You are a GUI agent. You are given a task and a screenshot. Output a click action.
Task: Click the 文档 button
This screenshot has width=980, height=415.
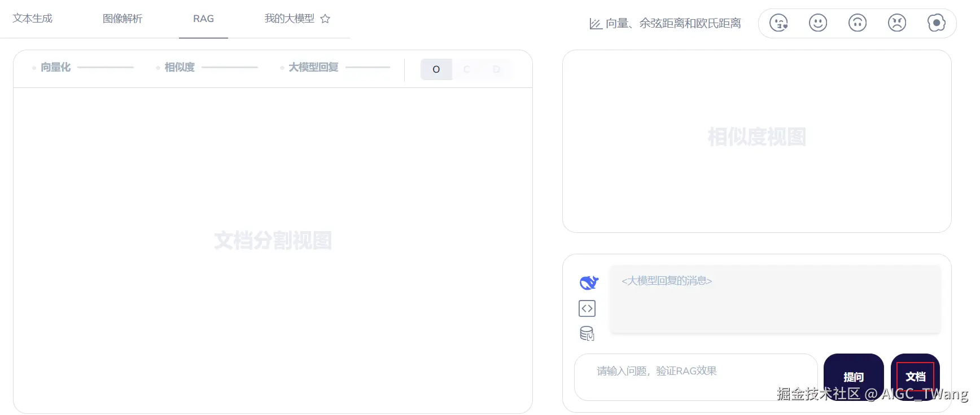click(916, 376)
